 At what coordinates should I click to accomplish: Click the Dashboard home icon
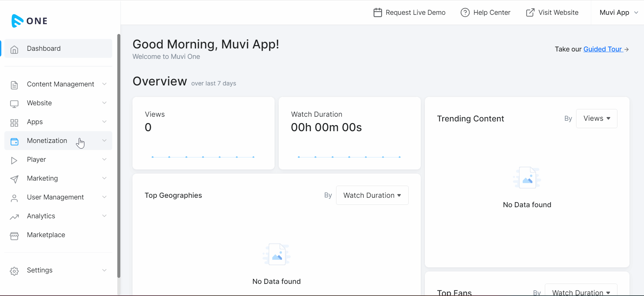pyautogui.click(x=14, y=49)
